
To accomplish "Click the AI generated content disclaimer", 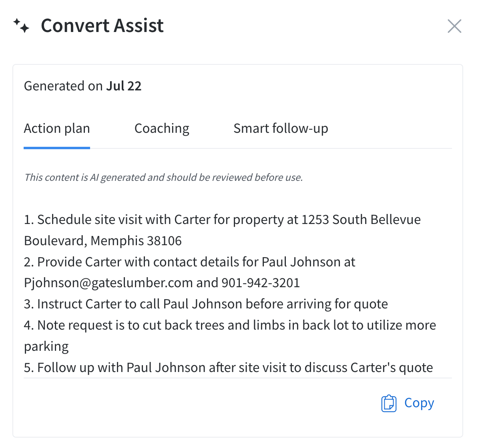I will click(163, 178).
